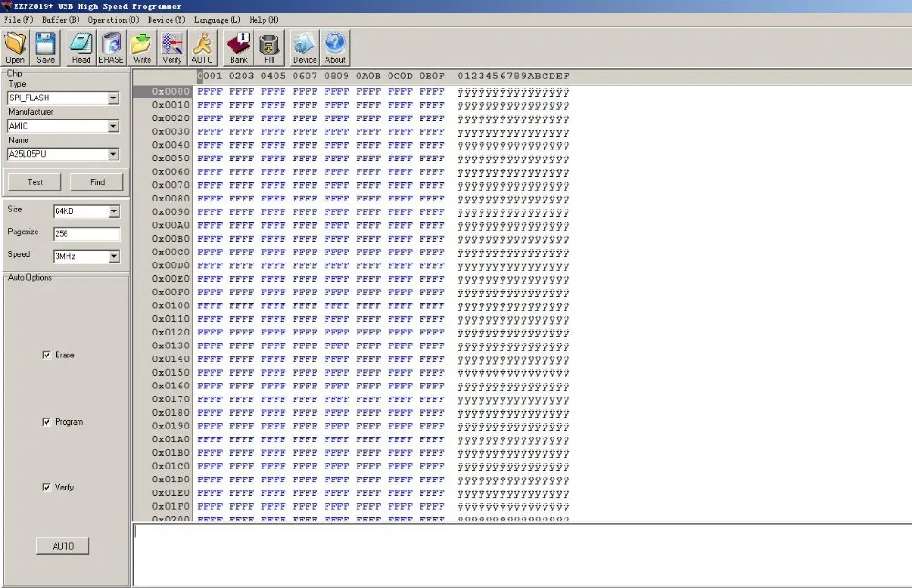This screenshot has height=588, width=912.
Task: Open the Language menu
Action: [217, 20]
